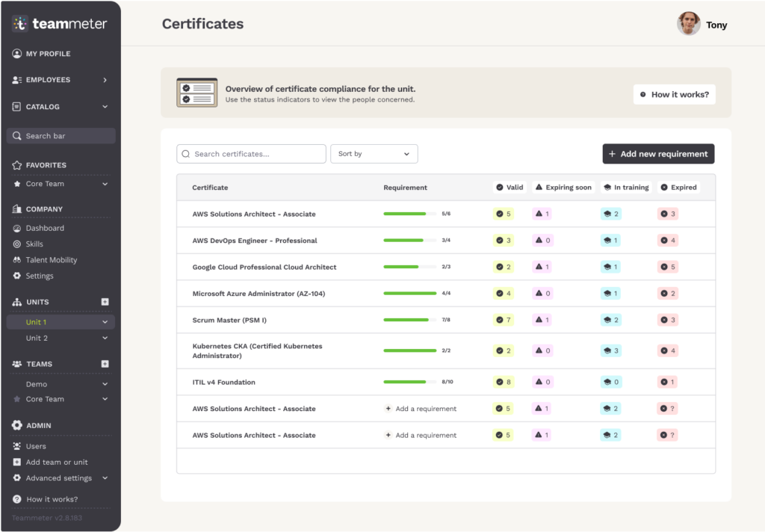The image size is (765, 532).
Task: Click the Add new requirement button
Action: 658,154
